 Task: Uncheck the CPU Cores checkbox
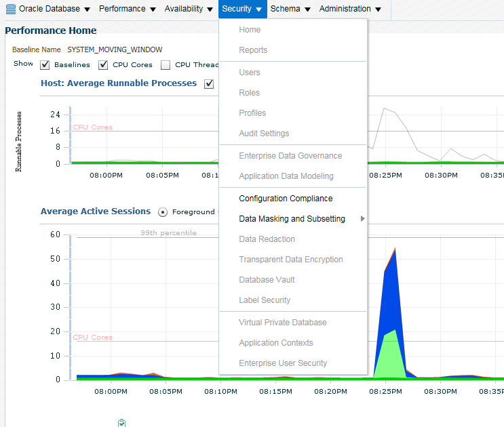103,65
